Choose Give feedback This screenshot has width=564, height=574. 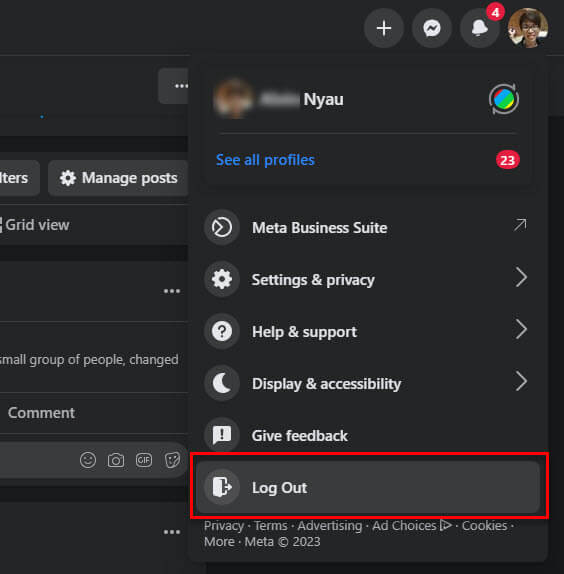click(368, 435)
